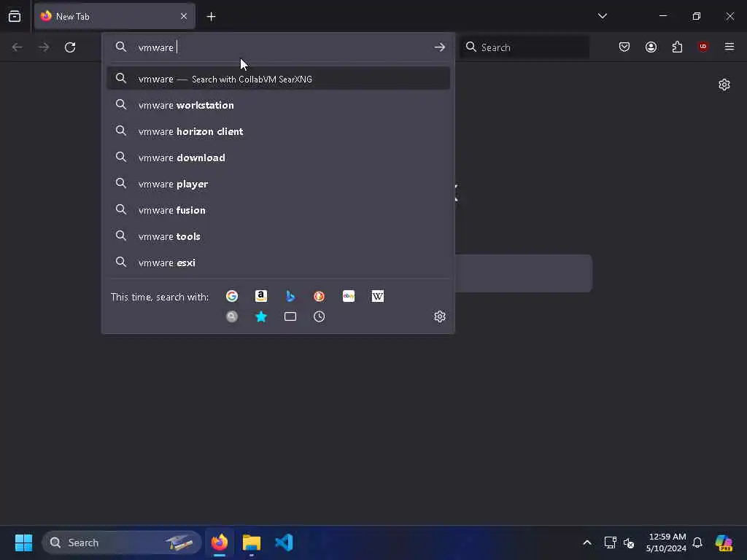Click the Windows taskbar Search box

[x=122, y=542]
